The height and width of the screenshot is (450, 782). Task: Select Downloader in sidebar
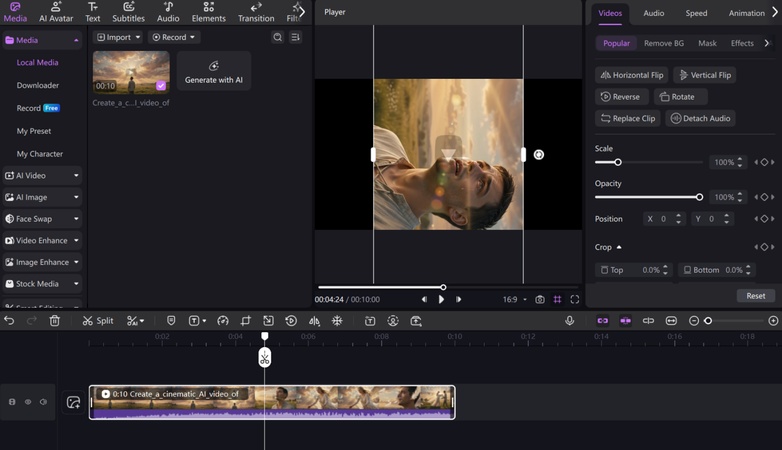[38, 85]
